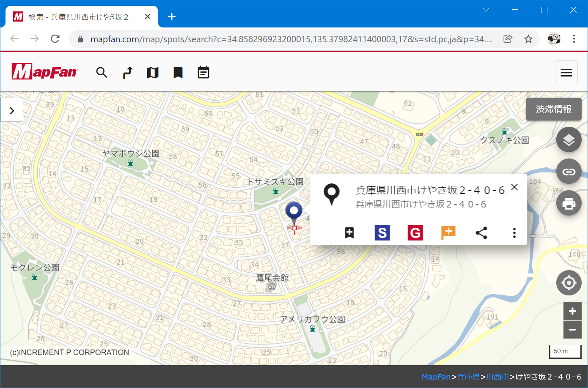Click the browser address bar URL
The image size is (588, 388).
pos(291,39)
